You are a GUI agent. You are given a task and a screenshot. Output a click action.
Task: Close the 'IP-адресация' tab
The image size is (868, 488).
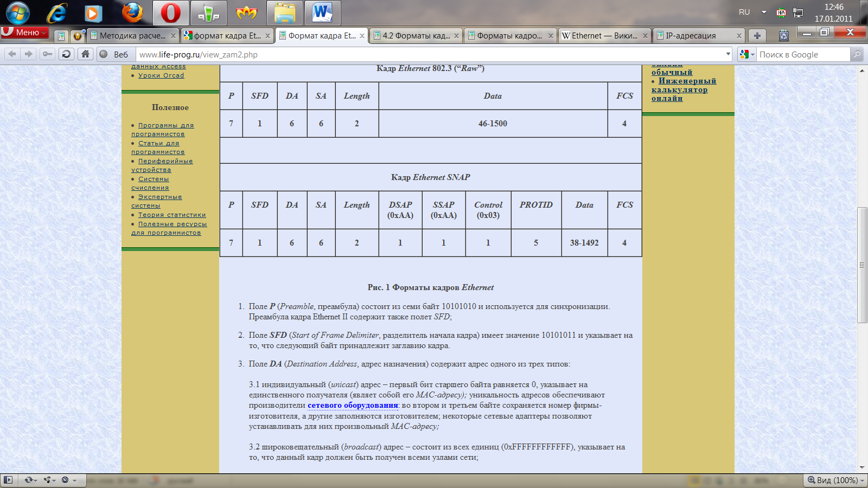739,36
